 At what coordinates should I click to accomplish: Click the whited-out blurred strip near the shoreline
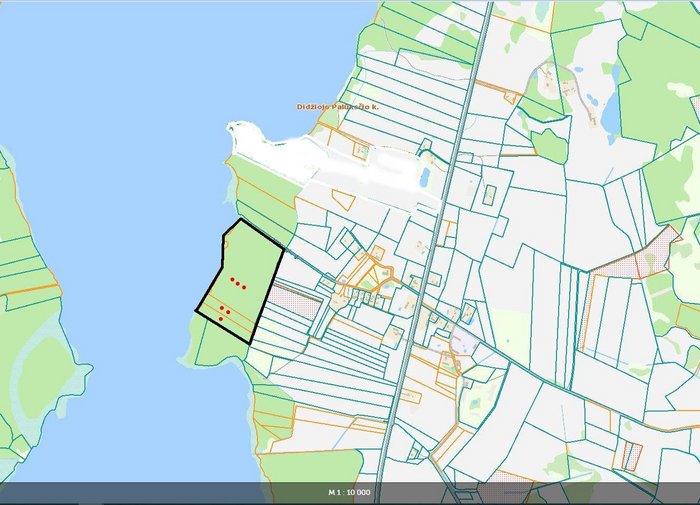coord(330,159)
